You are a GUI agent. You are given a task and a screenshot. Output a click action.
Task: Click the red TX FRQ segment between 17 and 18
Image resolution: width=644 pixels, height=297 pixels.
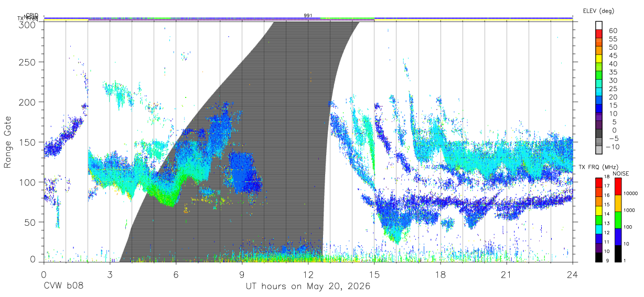[599, 182]
